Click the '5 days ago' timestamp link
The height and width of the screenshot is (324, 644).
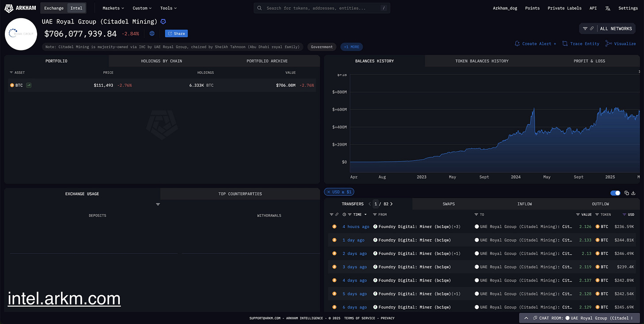[x=355, y=294]
